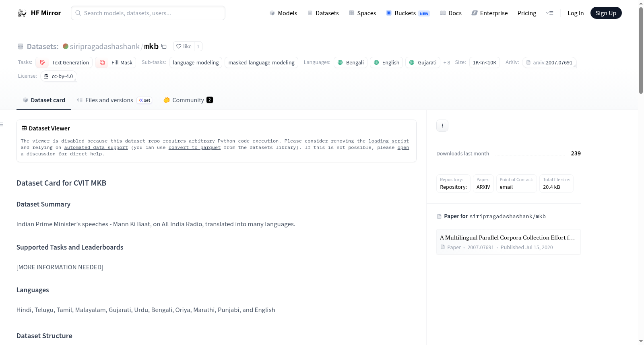Open the Repository info card
The image size is (644, 345).
point(454,184)
